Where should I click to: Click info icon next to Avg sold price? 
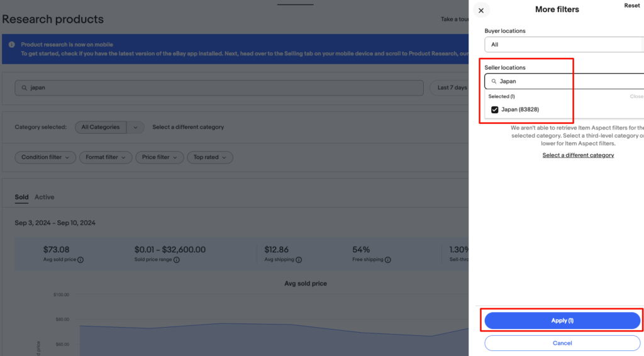click(80, 260)
